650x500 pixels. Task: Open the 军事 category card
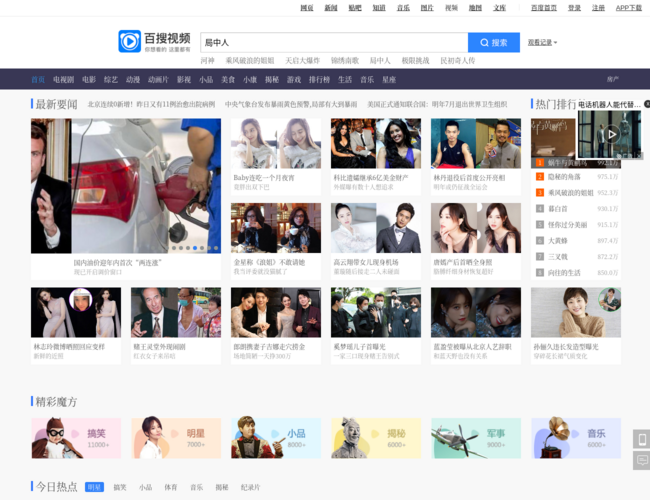(x=476, y=438)
